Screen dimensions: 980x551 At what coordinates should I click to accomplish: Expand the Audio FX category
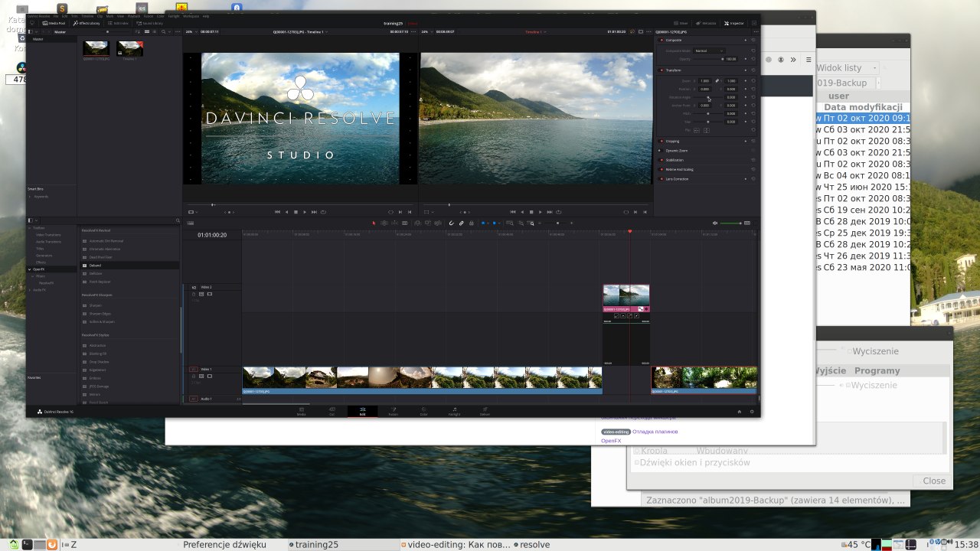point(29,290)
